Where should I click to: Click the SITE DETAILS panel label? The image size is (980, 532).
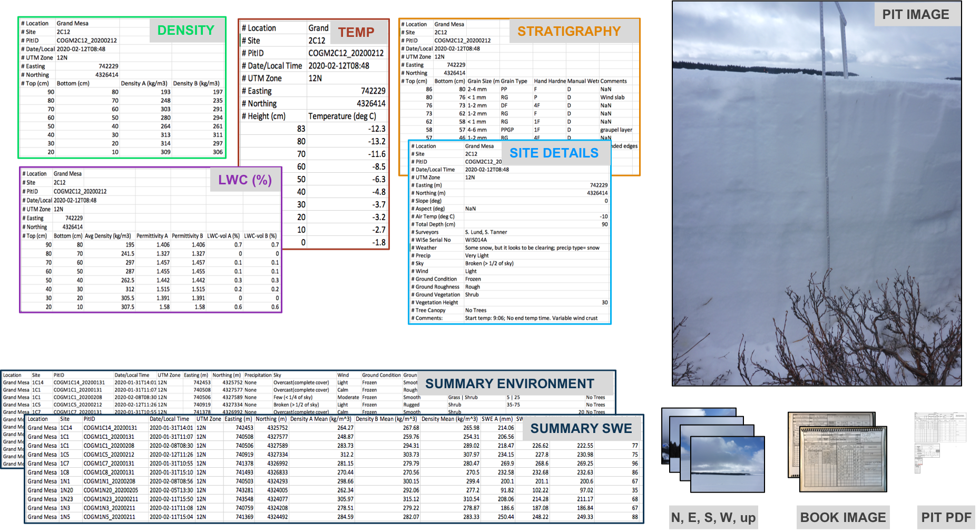coord(554,153)
